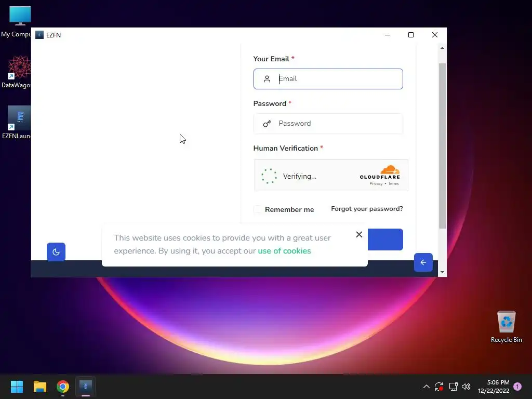Select the EZFNLauncher desktop shortcut
Screen dimensions: 532x399
tap(16, 123)
